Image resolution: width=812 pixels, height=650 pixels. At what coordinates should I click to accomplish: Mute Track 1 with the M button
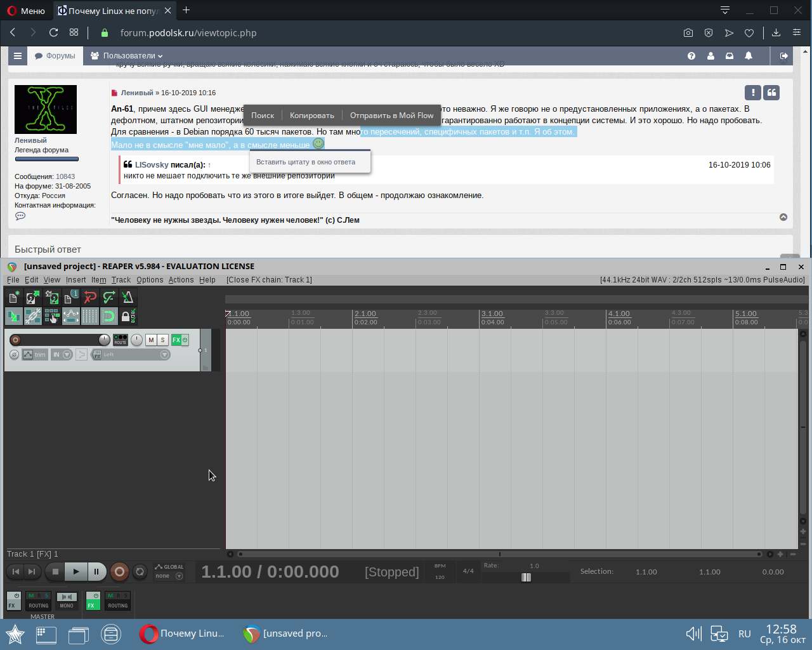point(151,340)
